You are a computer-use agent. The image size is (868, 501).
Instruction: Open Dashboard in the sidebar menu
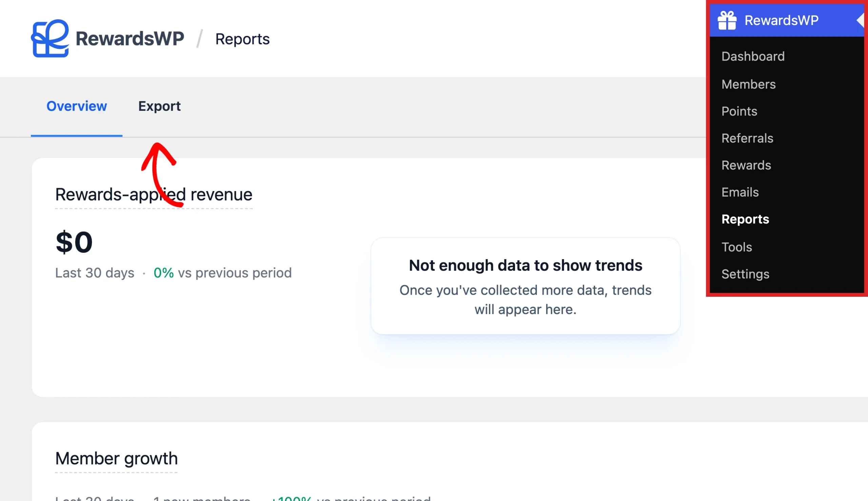pos(753,57)
